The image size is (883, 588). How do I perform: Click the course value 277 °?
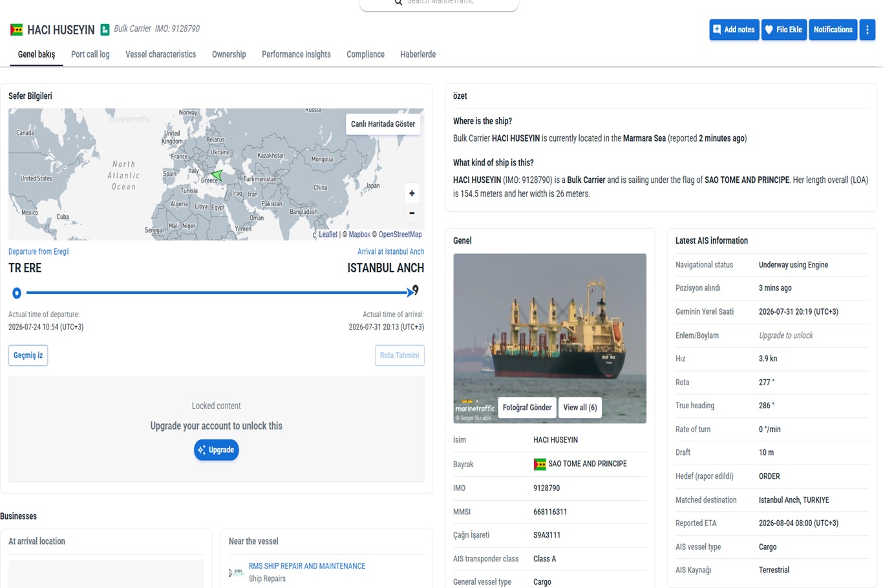[767, 383]
